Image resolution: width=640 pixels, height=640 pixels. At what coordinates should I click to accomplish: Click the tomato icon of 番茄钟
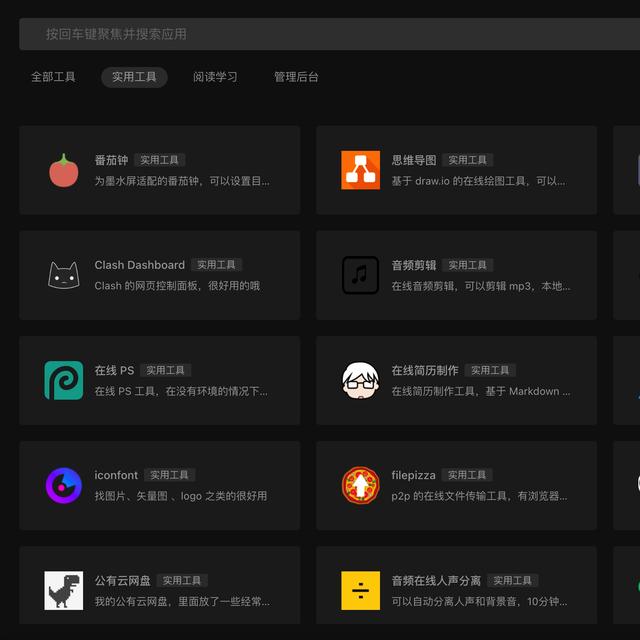coord(64,170)
